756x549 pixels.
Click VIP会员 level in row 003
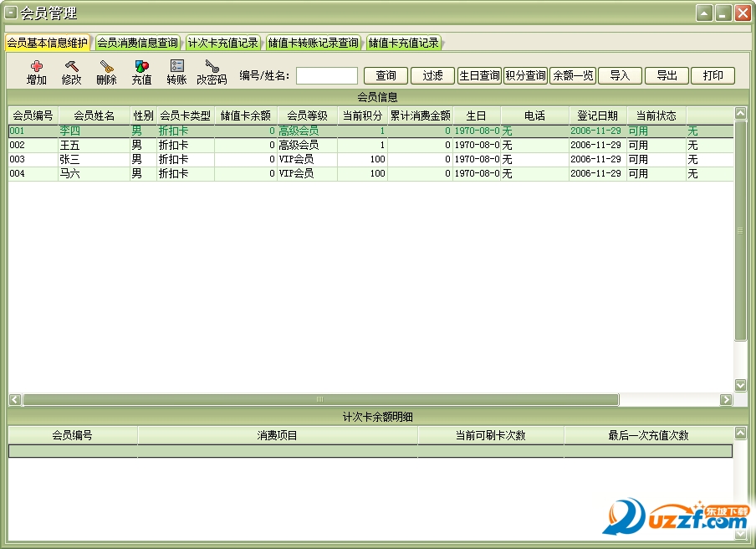[x=296, y=159]
